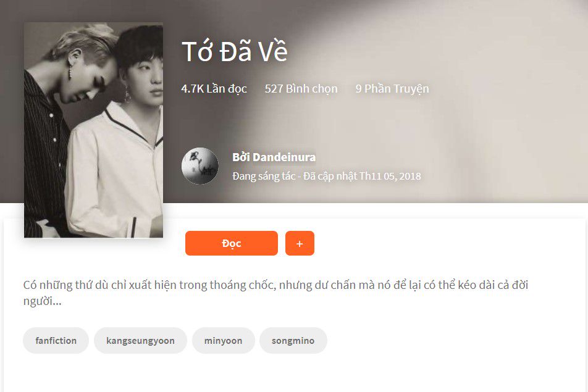Select the kangseungyoon tag
This screenshot has height=392, width=588.
(140, 340)
